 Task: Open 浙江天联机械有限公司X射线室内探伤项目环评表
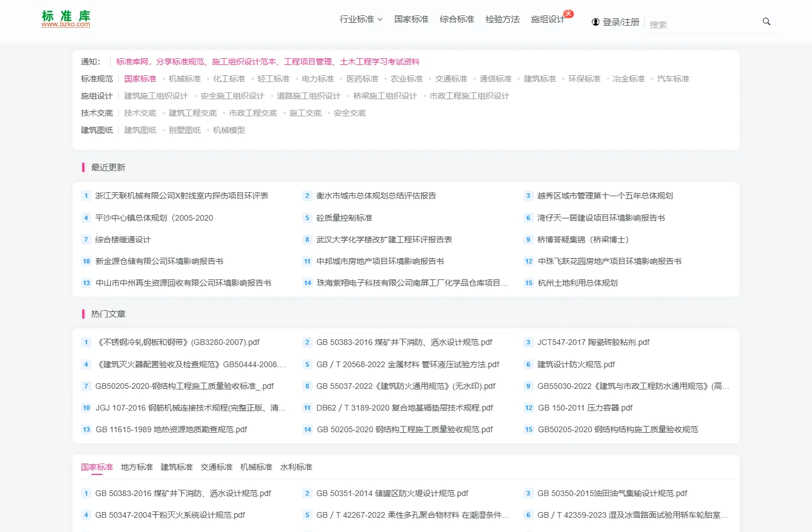click(181, 196)
